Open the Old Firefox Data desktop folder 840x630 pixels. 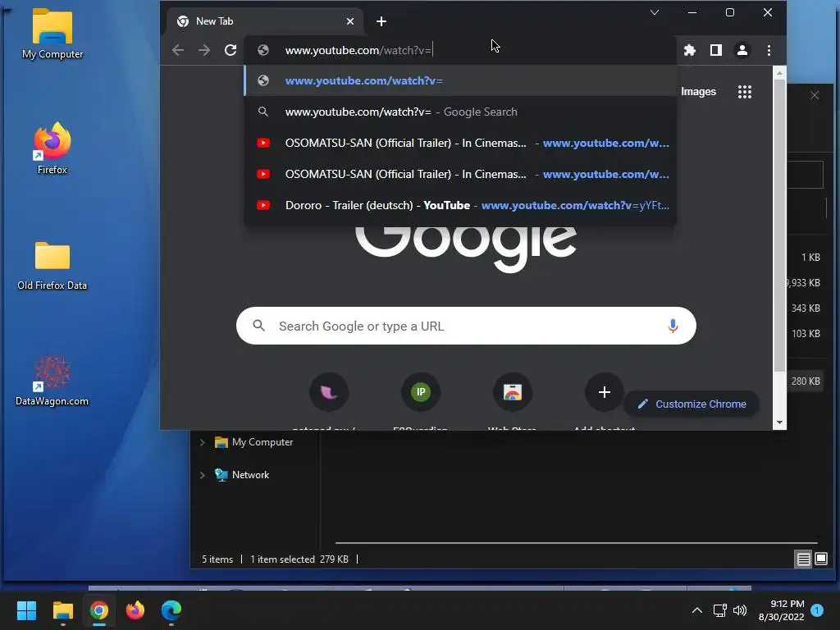(x=52, y=266)
